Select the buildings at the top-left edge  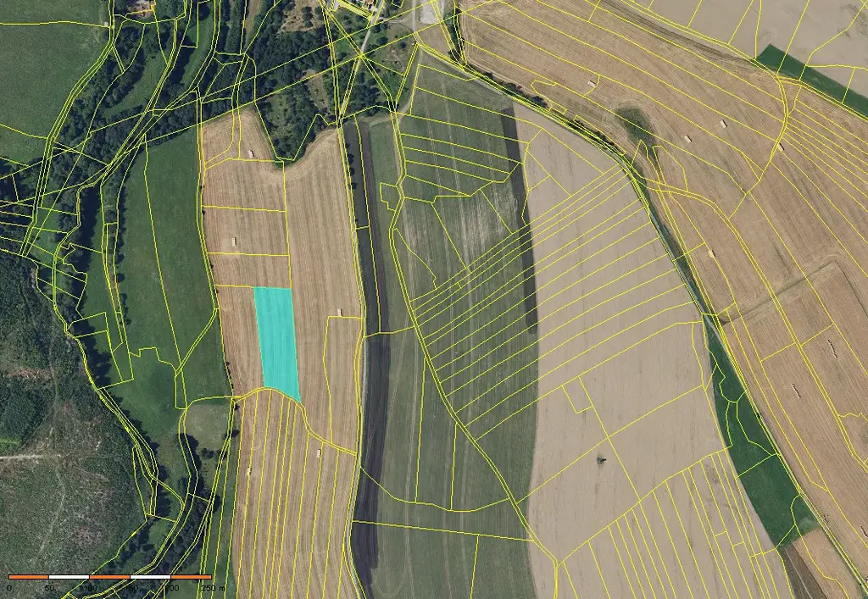tap(139, 7)
